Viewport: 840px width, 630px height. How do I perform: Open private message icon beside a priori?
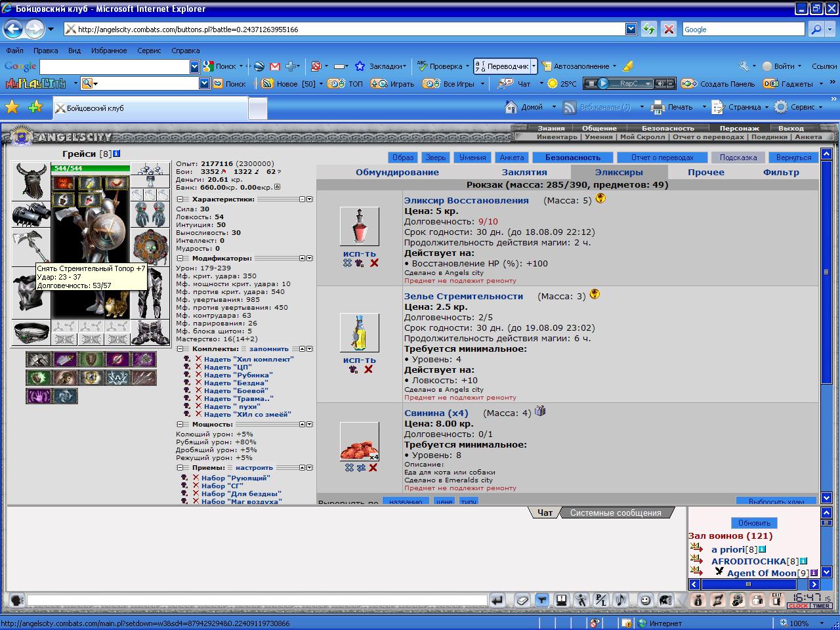coord(696,548)
